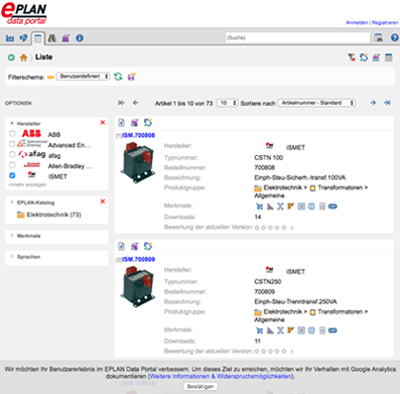Click the green refresh icon beside Filterschema
This screenshot has width=400, height=394.
118,77
